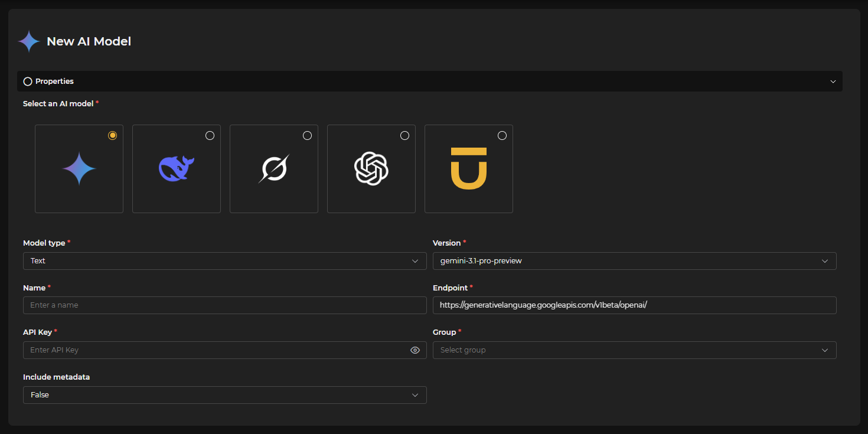Select the Gemini sparkle model card
The height and width of the screenshot is (434, 868).
pyautogui.click(x=79, y=169)
